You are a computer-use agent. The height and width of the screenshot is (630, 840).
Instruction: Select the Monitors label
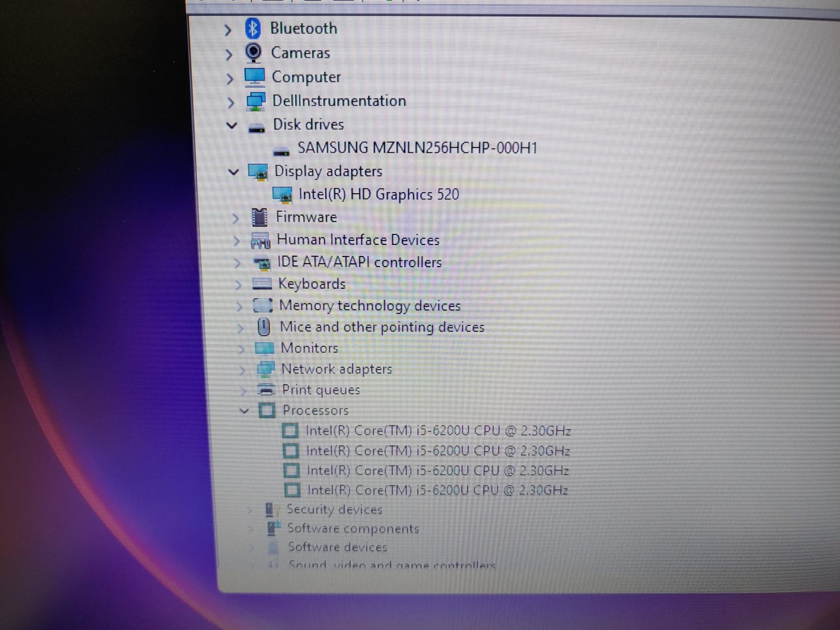[x=310, y=348]
